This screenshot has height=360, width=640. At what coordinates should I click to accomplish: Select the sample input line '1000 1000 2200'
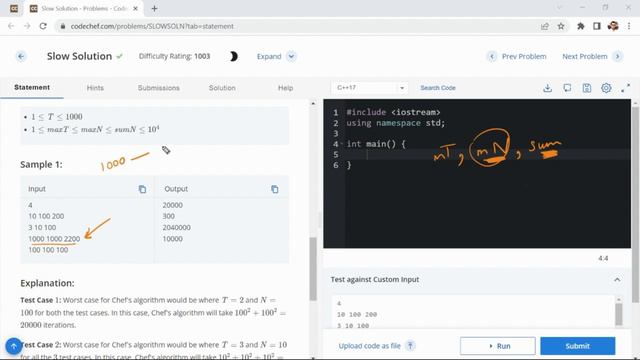54,239
